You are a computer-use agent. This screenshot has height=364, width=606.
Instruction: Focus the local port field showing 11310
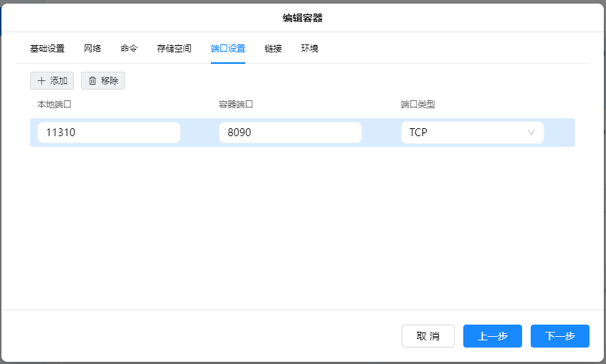(109, 133)
